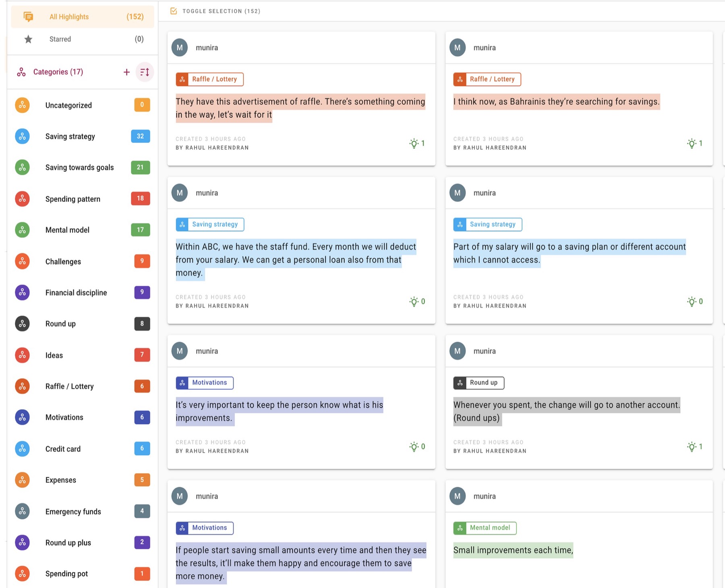Viewport: 725px width, 588px height.
Task: Click the Round up plus circle icon
Action: [22, 543]
